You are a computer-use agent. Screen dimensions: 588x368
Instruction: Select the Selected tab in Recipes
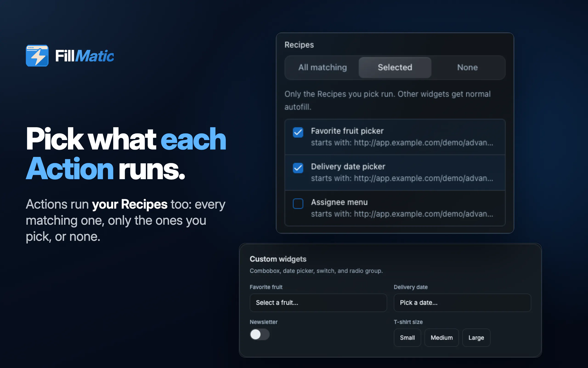point(395,67)
